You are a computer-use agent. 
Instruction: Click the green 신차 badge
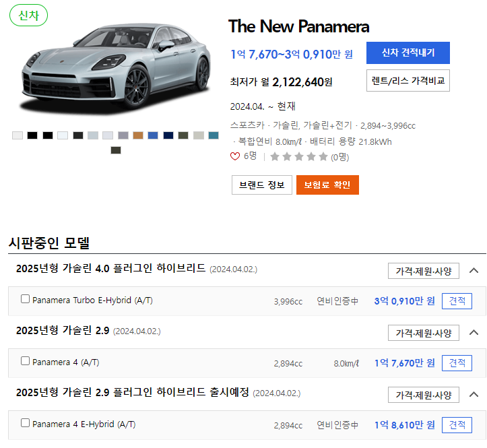tap(28, 15)
